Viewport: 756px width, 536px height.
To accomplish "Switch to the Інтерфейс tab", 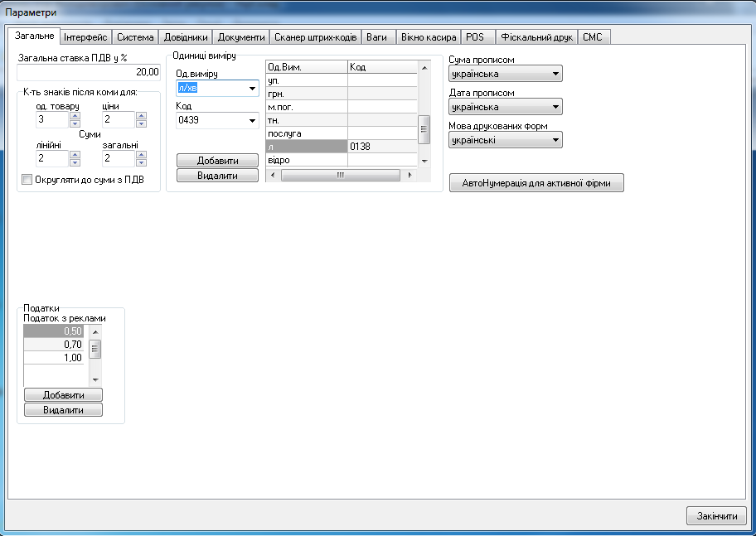I will pos(87,37).
